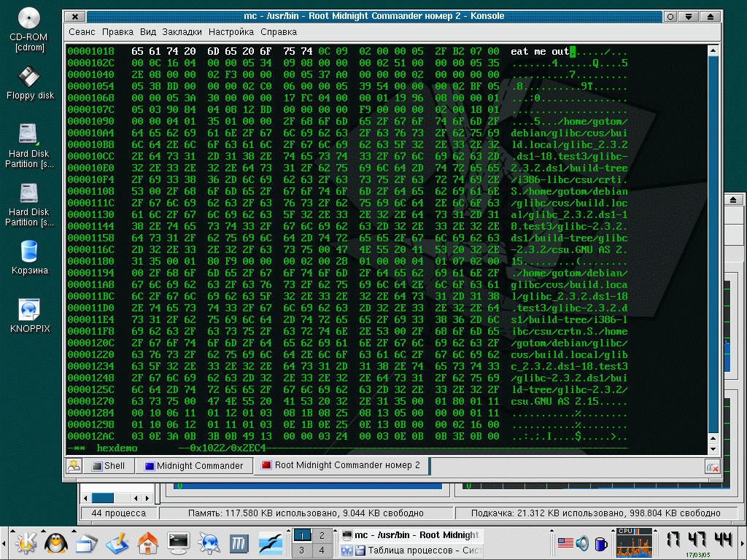Viewport: 747px width, 560px height.
Task: Expand the arrow above the penguin icon
Action: pyautogui.click(x=43, y=530)
